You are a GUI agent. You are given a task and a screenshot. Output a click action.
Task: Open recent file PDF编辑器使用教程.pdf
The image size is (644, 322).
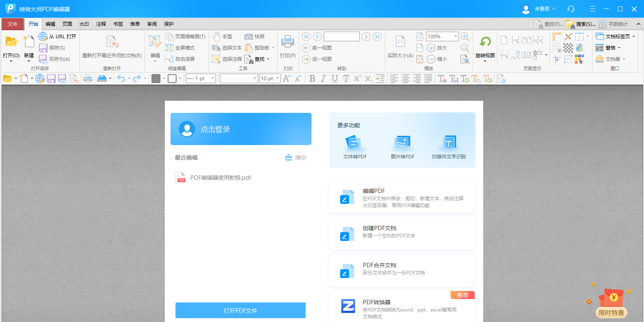coord(214,178)
